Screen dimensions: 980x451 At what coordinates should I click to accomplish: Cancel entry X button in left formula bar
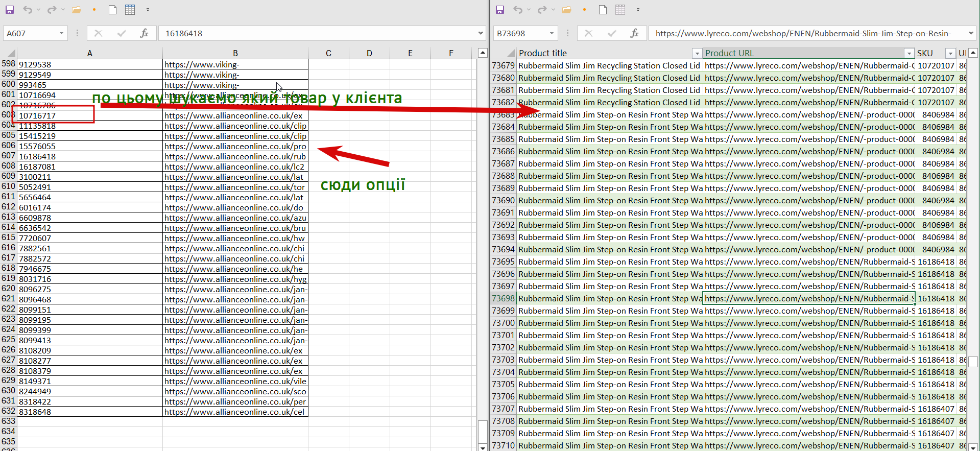98,33
